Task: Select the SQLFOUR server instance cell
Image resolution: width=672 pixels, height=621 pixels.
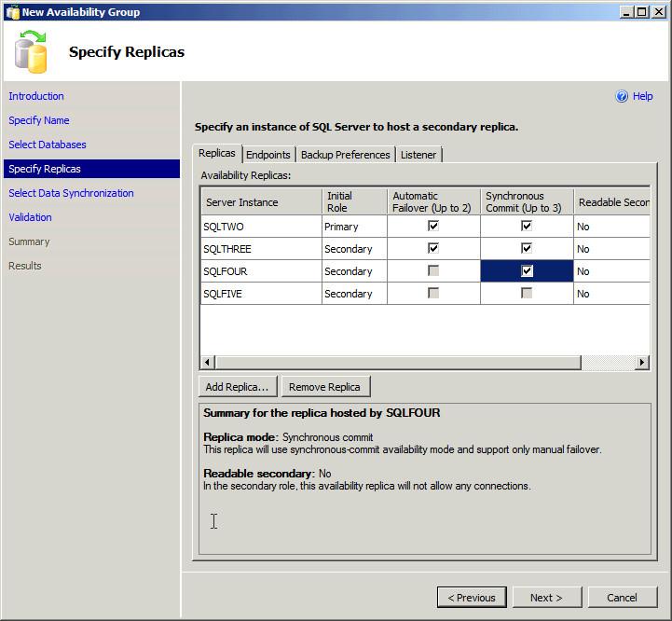Action: [x=261, y=271]
